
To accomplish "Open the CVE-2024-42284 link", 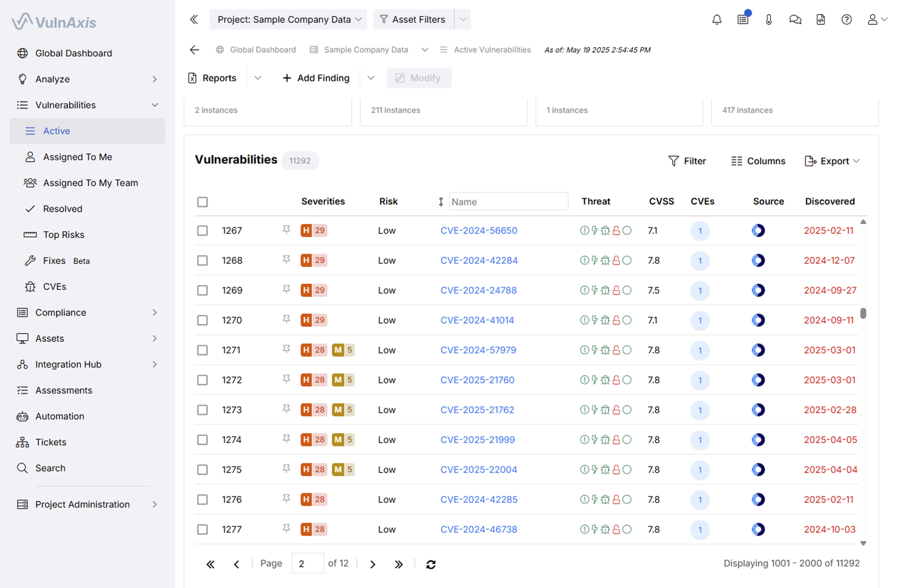I will 479,260.
